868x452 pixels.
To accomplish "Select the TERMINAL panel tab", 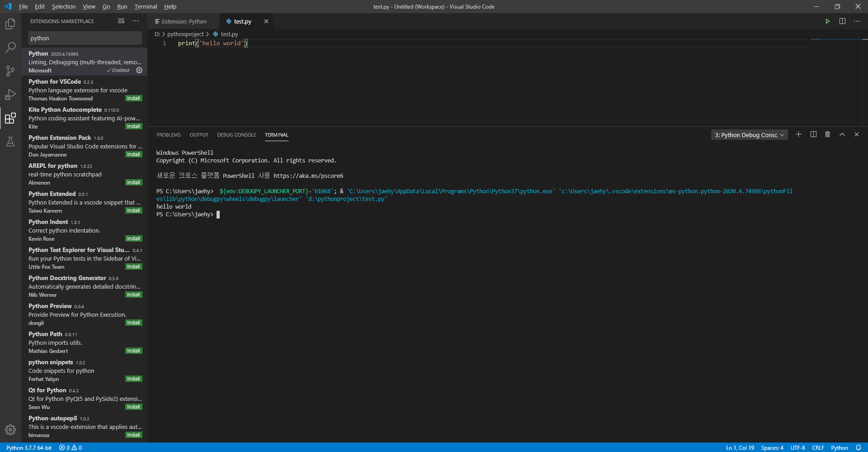I will point(276,135).
